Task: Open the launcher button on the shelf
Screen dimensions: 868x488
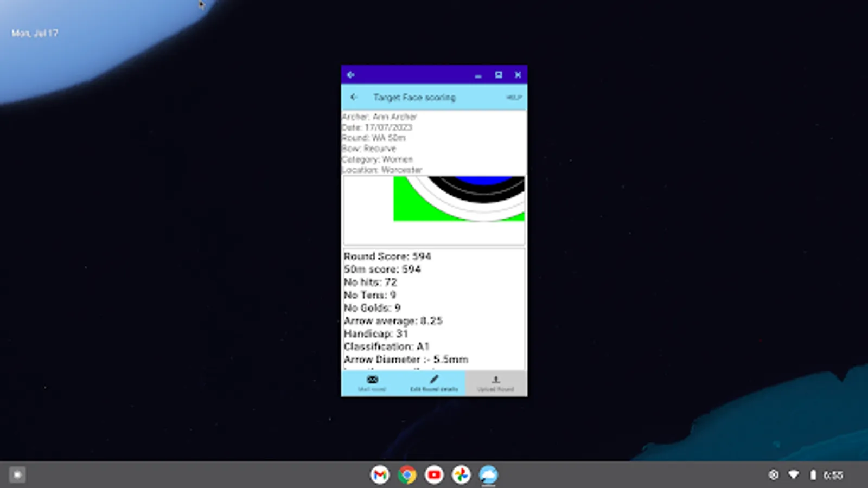Action: (17, 475)
